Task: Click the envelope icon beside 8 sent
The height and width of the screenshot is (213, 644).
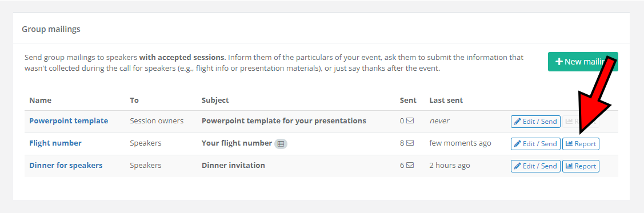Action: coord(410,143)
